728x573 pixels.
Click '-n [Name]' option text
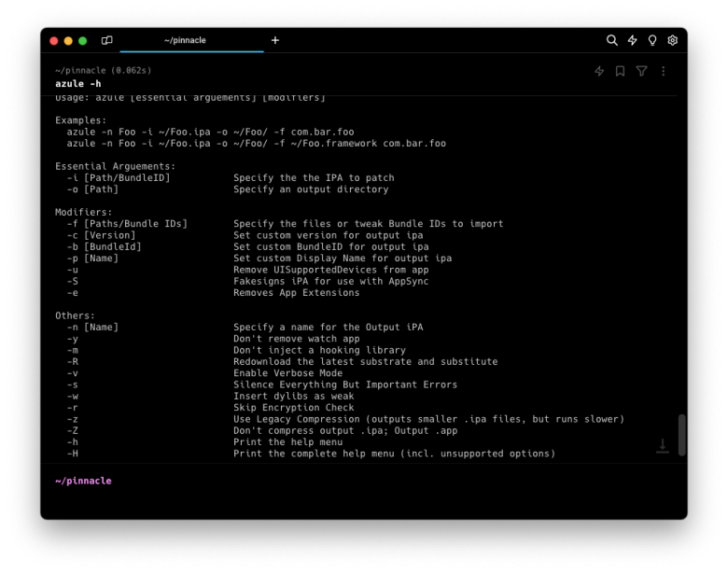92,328
